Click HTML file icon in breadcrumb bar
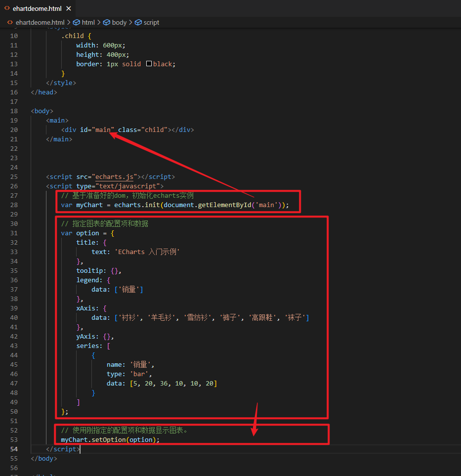The width and height of the screenshot is (461, 476). pyautogui.click(x=10, y=22)
